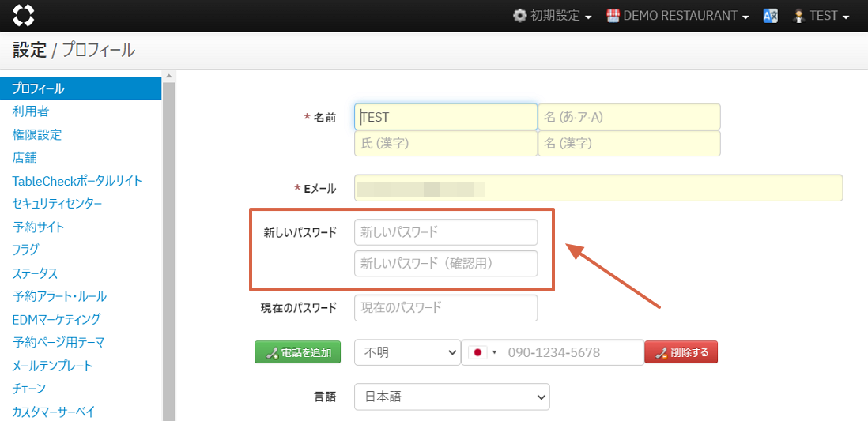Screen dimensions: 868x421
Task: Open the TEST user account menu
Action: coord(821,16)
